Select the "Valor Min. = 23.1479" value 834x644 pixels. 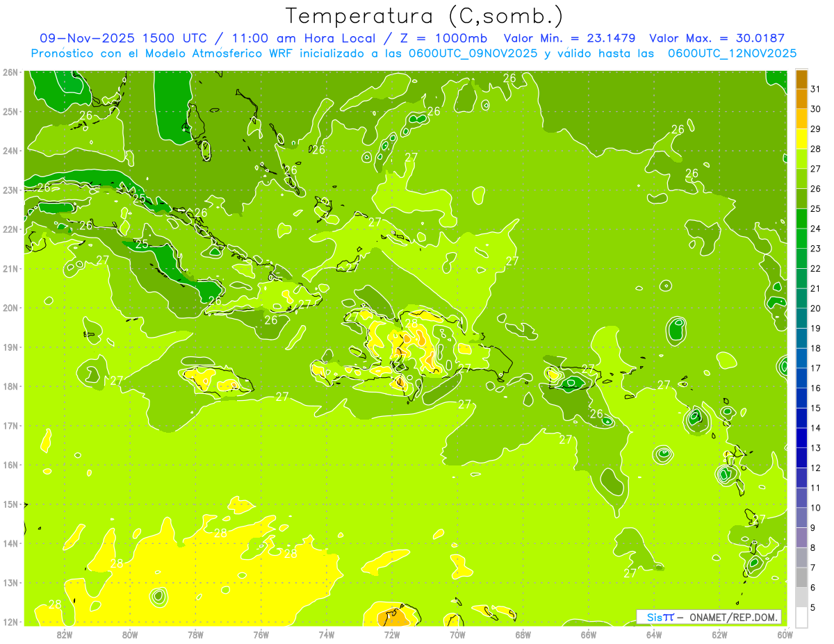point(571,38)
